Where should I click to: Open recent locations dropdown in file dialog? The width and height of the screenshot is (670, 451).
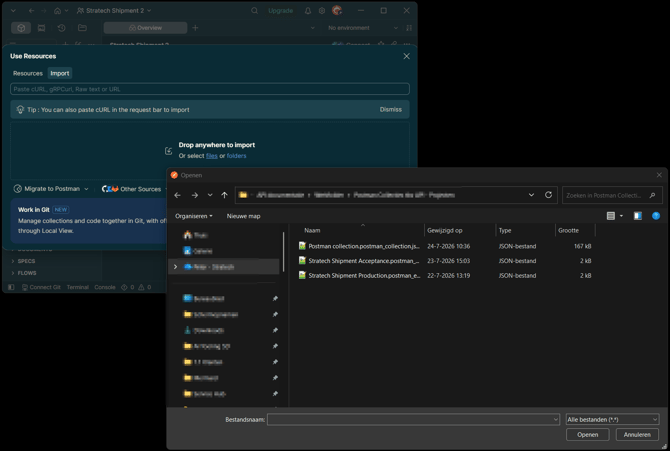[210, 195]
